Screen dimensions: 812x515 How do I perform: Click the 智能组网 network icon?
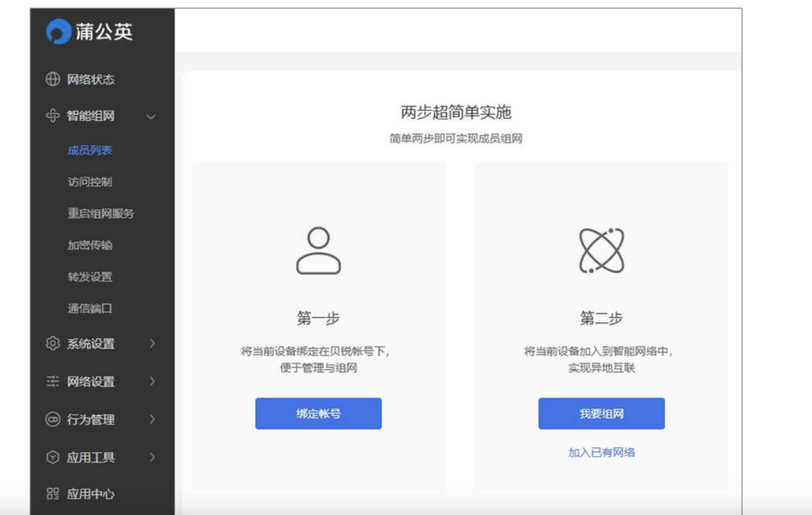point(53,116)
